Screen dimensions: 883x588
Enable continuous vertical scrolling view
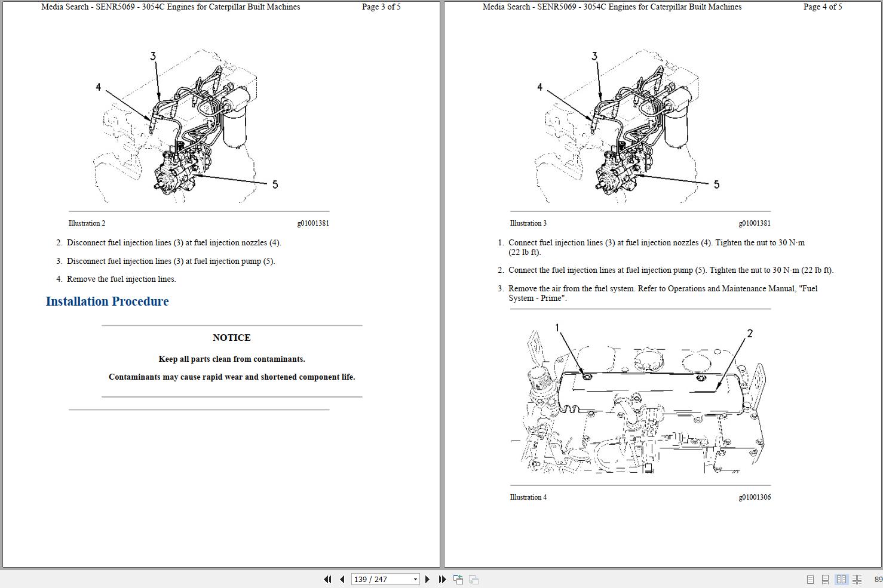(825, 579)
